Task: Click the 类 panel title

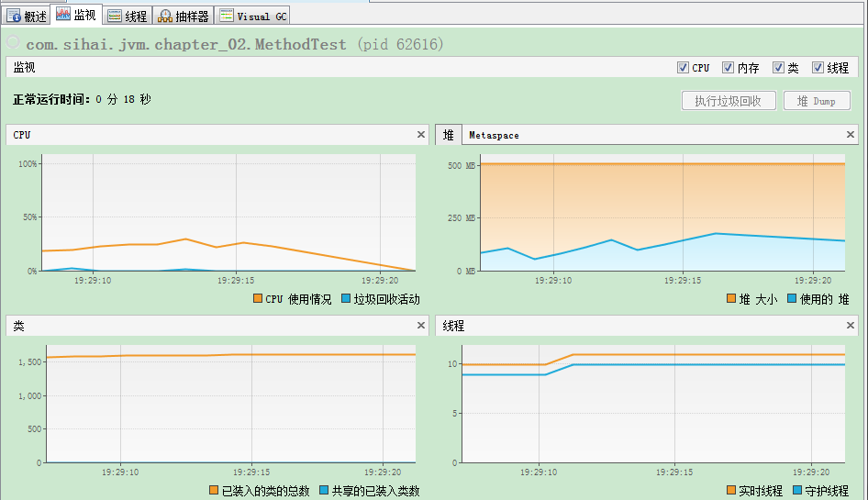Action: coord(19,326)
